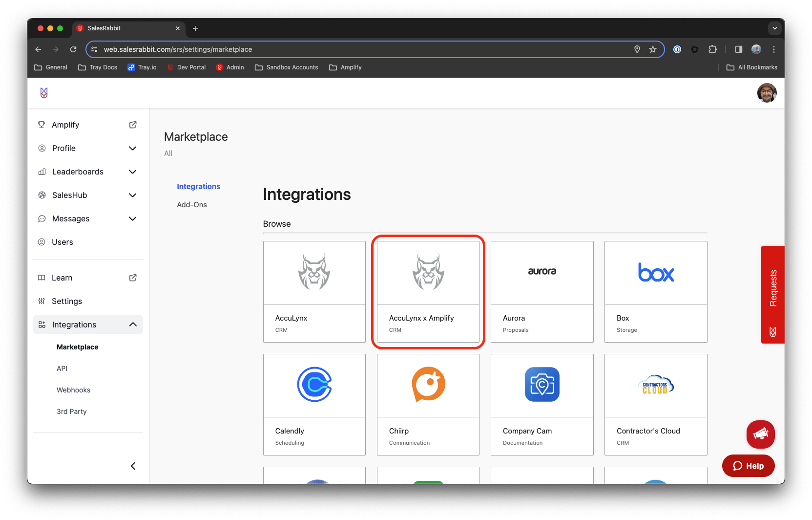Click the Users sidebar item
812x520 pixels.
coord(88,242)
